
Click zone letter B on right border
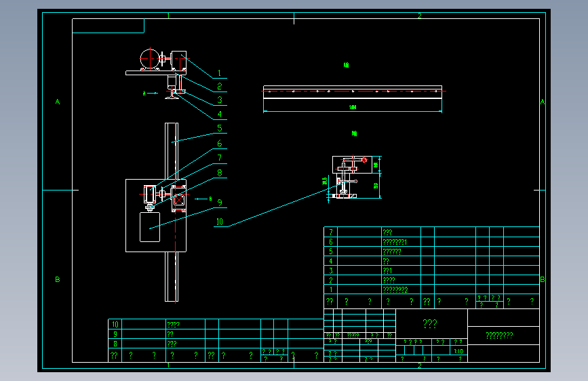coord(543,279)
